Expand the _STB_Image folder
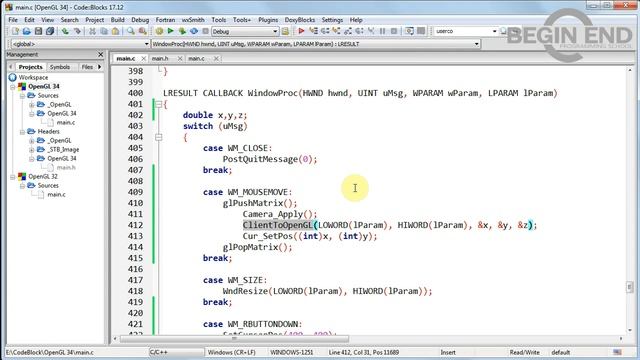Screen dimensions: 640x360 click(31, 149)
